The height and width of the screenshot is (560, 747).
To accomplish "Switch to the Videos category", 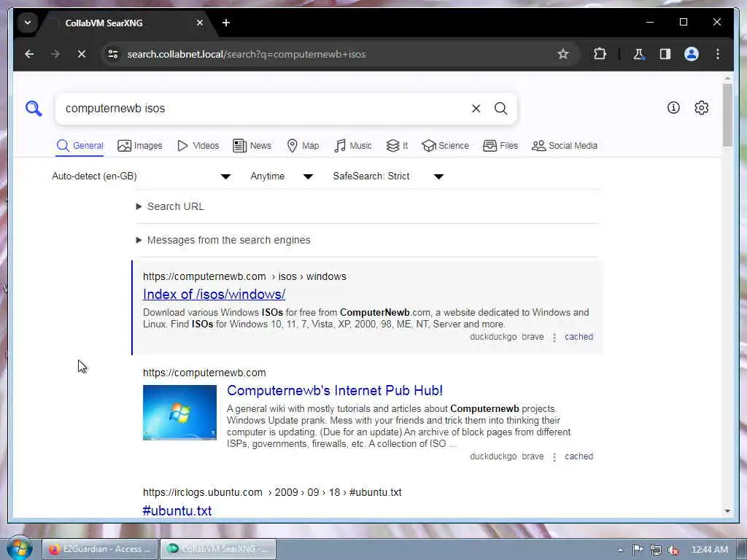I will [x=198, y=146].
